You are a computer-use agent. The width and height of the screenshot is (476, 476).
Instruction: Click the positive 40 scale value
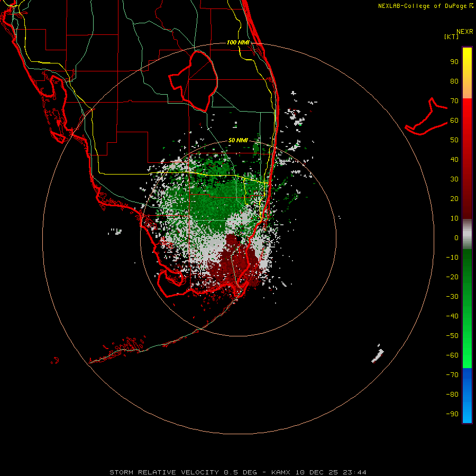pyautogui.click(x=454, y=159)
